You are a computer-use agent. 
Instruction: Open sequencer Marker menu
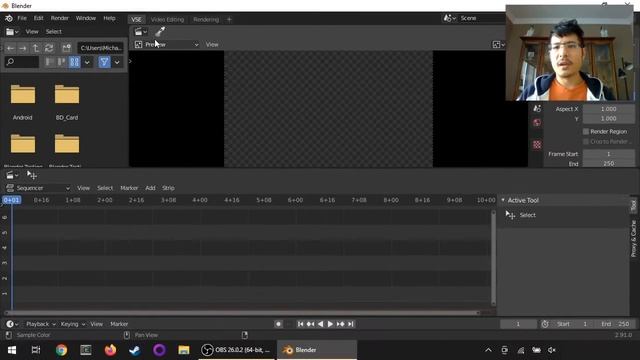click(x=129, y=188)
